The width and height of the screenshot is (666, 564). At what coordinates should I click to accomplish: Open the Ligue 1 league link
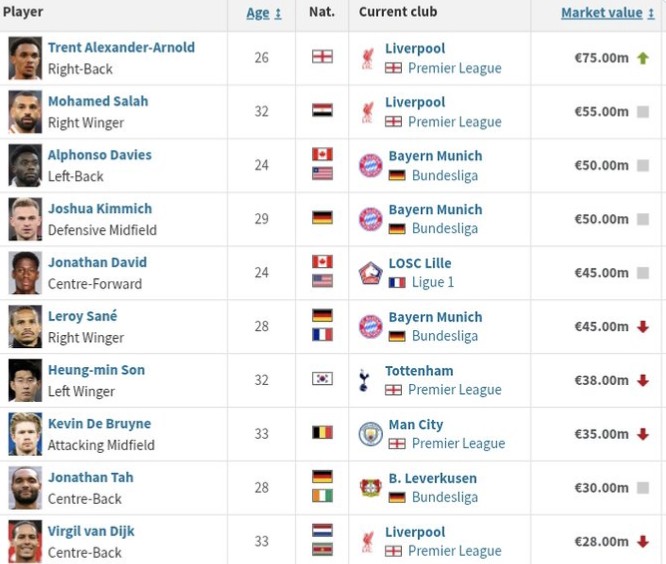pos(433,283)
